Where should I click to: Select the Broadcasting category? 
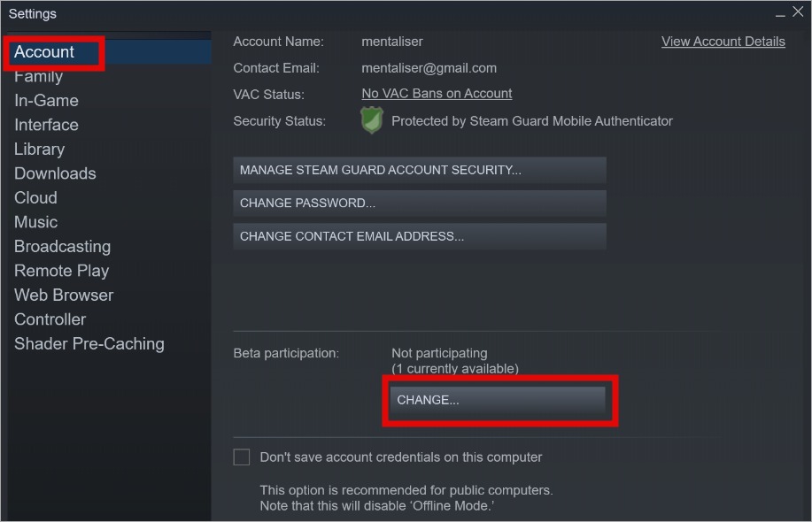[x=62, y=246]
